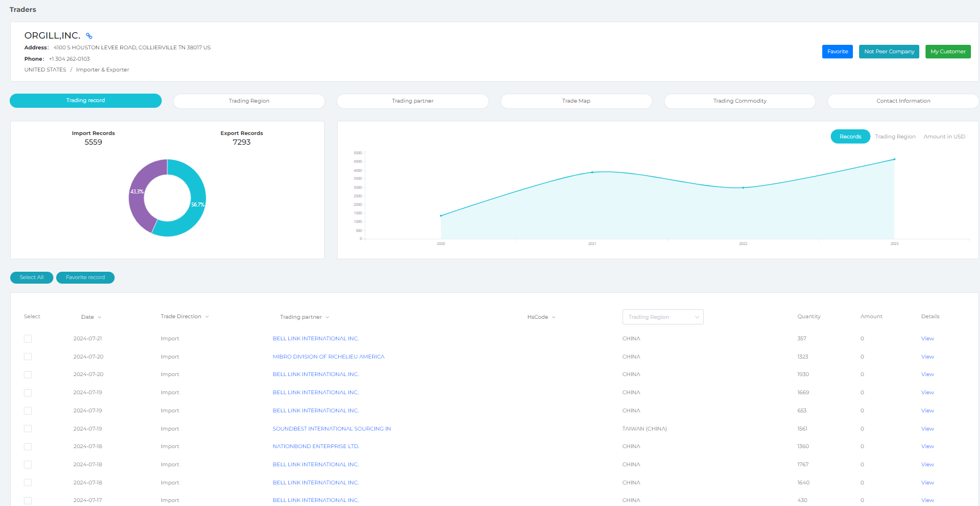Tick the SOUNDBEST INTERNATIONAL row checkbox
The image size is (980, 506).
(28, 429)
